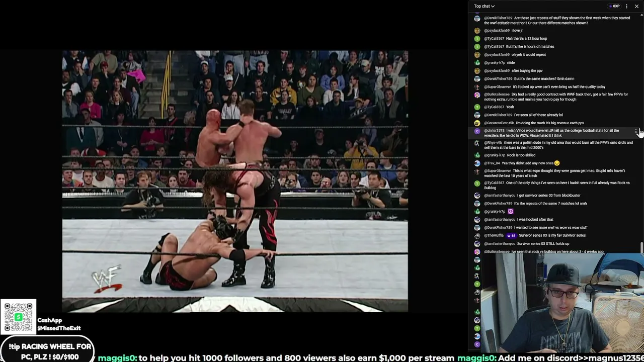Click message "Survivor series 03 is my fav Survivor series"
This screenshot has height=362, width=644.
tap(552, 236)
